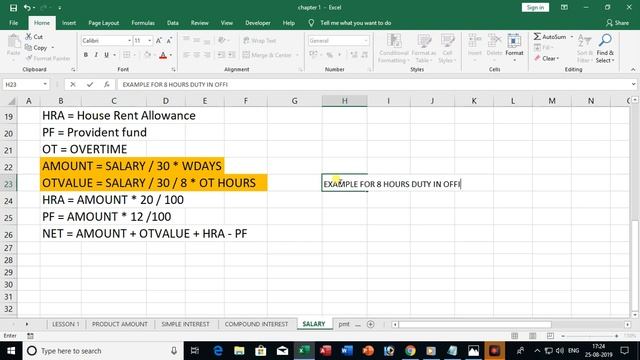Open the AutoSum dropdown arrow
640x360 pixels.
point(571,37)
